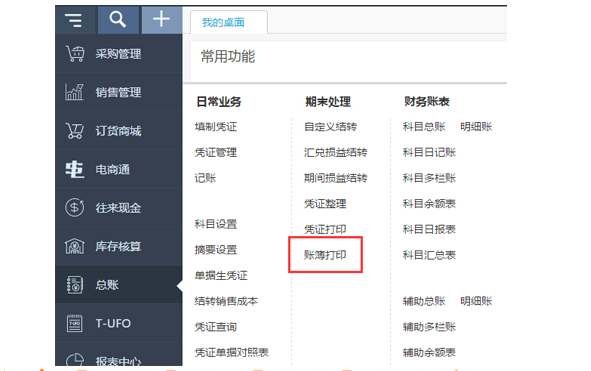Open 凭证管理 link

(216, 152)
